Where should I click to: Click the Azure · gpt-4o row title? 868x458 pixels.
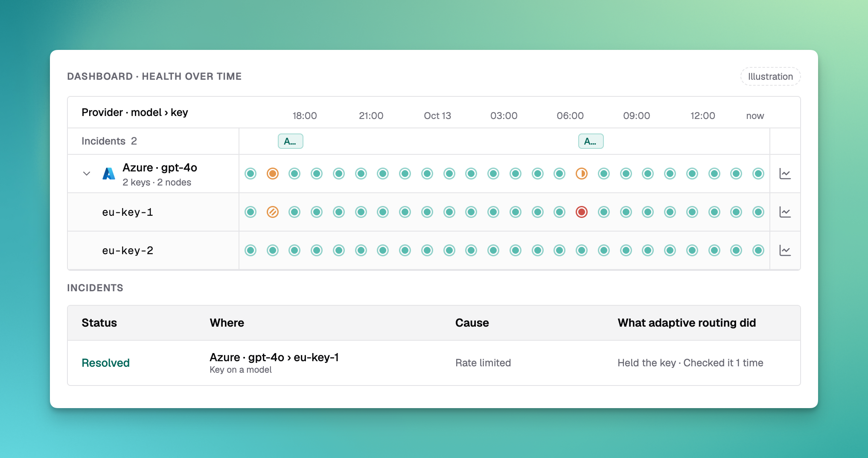click(160, 168)
